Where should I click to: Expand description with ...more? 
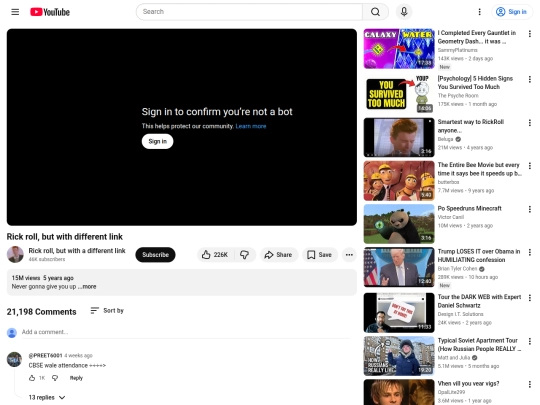pos(87,287)
